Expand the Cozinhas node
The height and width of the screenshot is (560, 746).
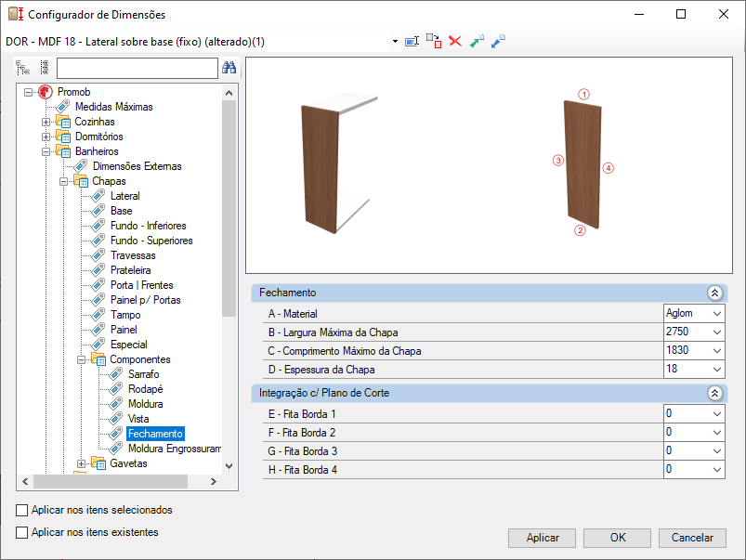[x=46, y=122]
